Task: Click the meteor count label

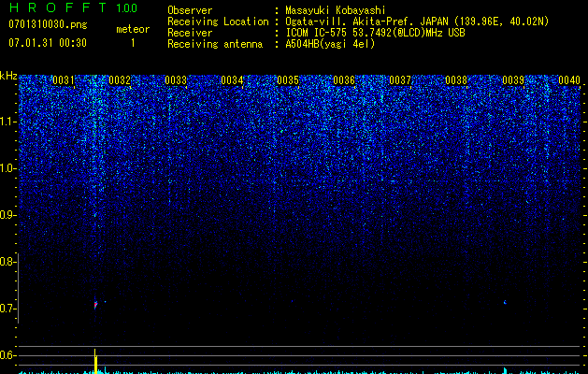Action: point(133,29)
